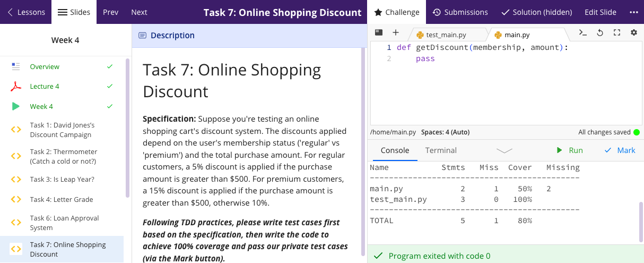Switch to the test_main.py tab
The height and width of the screenshot is (263, 644).
pyautogui.click(x=446, y=35)
